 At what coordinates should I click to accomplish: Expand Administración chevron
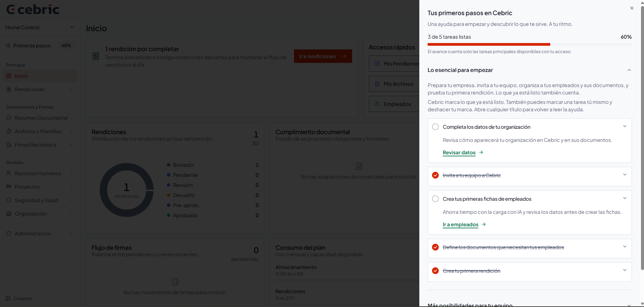tap(72, 233)
